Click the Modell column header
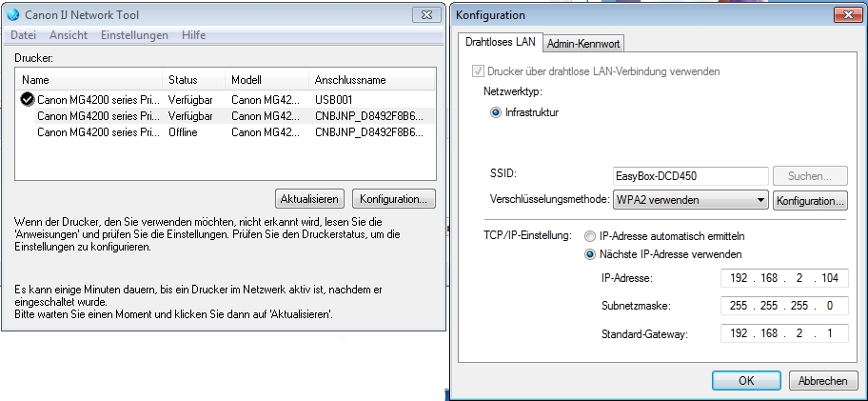 [266, 80]
